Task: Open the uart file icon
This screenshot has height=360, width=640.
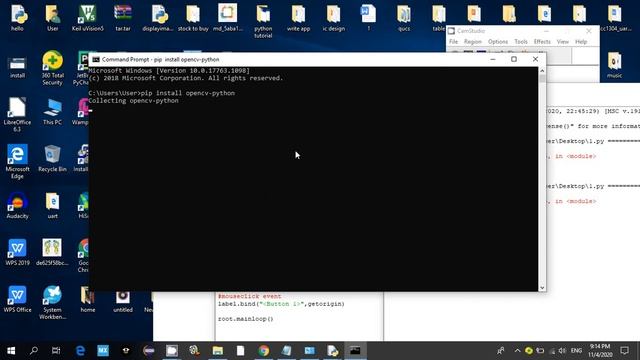Action: [52, 205]
